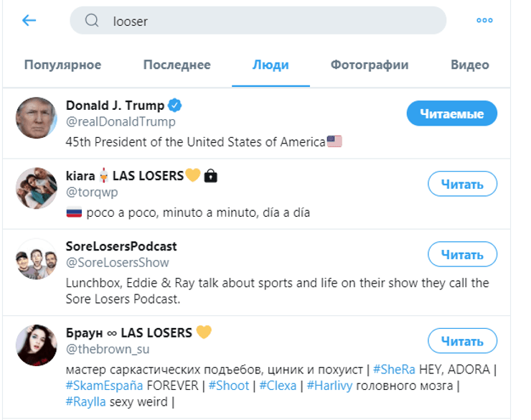Screen dimensions: 531x420
Task: Click the search magnifier icon
Action: click(92, 21)
